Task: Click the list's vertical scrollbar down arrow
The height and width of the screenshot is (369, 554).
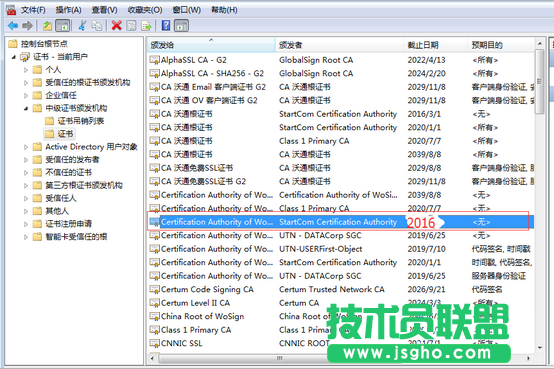Action: click(540, 348)
